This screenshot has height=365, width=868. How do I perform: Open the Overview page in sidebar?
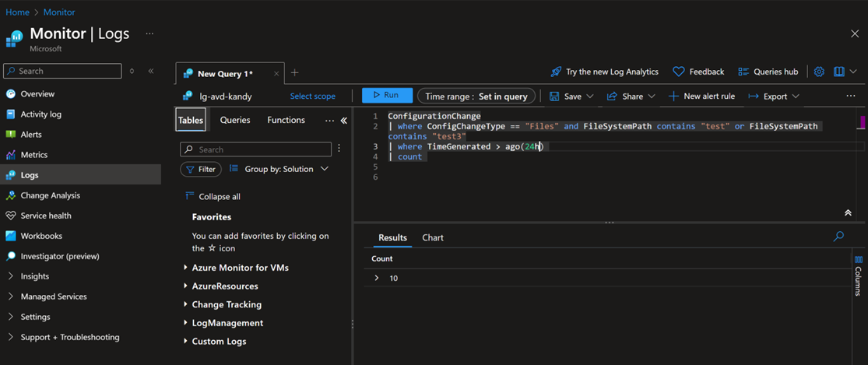pos(37,94)
